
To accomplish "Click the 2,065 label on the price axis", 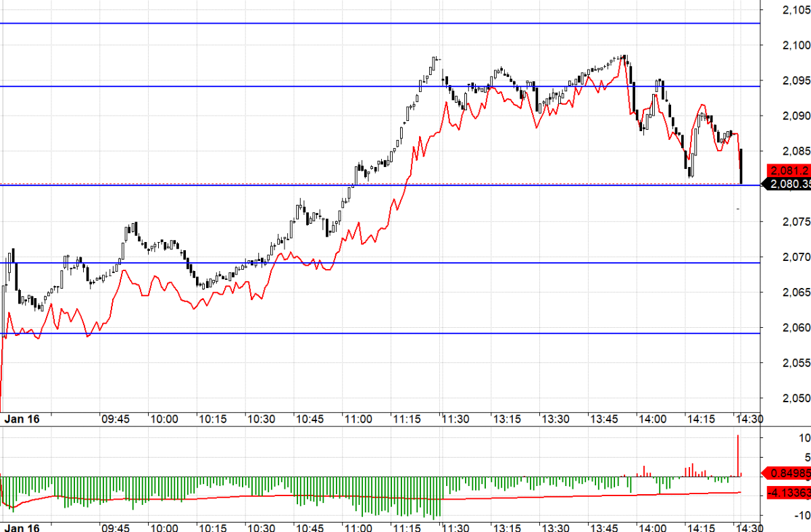I will [x=795, y=293].
